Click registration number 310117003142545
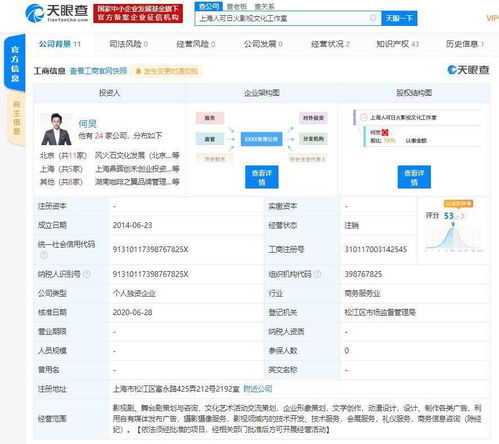 tap(376, 249)
